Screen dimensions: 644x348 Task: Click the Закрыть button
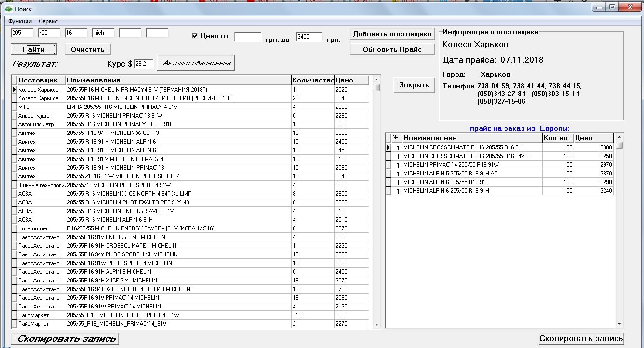coord(414,85)
